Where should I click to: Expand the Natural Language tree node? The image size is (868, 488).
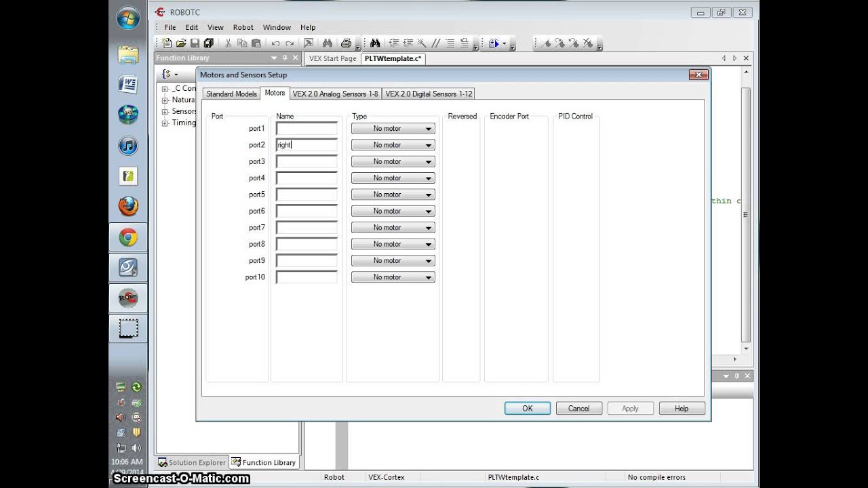tap(165, 100)
